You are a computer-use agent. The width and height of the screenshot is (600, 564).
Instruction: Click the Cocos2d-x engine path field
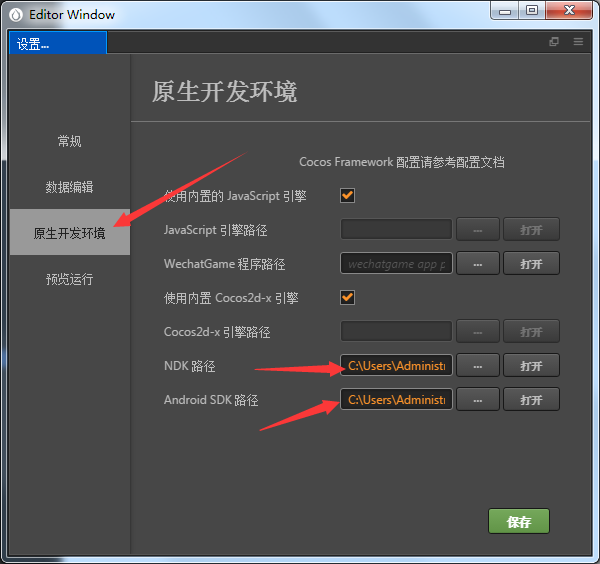click(x=396, y=331)
